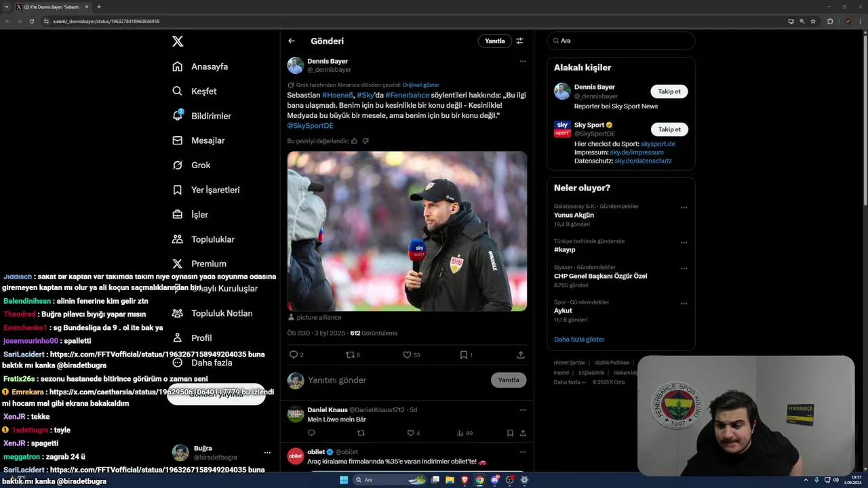Click Daha fazla göster link
Screen dimensions: 868x488
point(579,340)
